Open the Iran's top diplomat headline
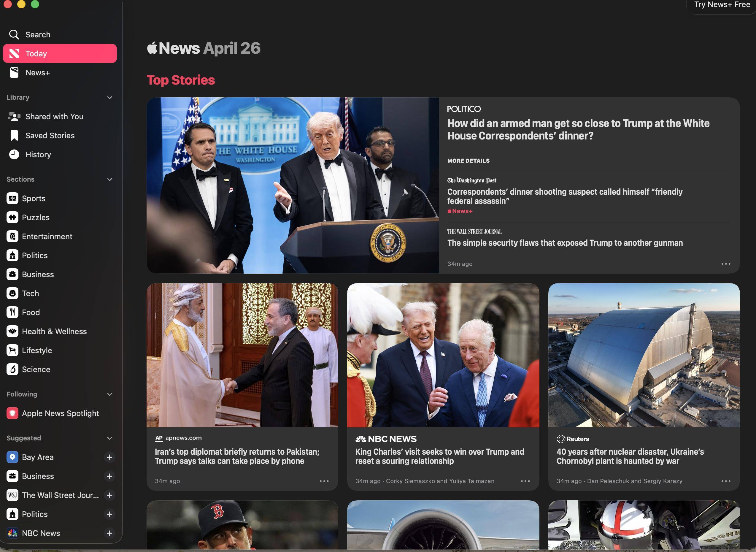Image resolution: width=756 pixels, height=552 pixels. (x=237, y=456)
